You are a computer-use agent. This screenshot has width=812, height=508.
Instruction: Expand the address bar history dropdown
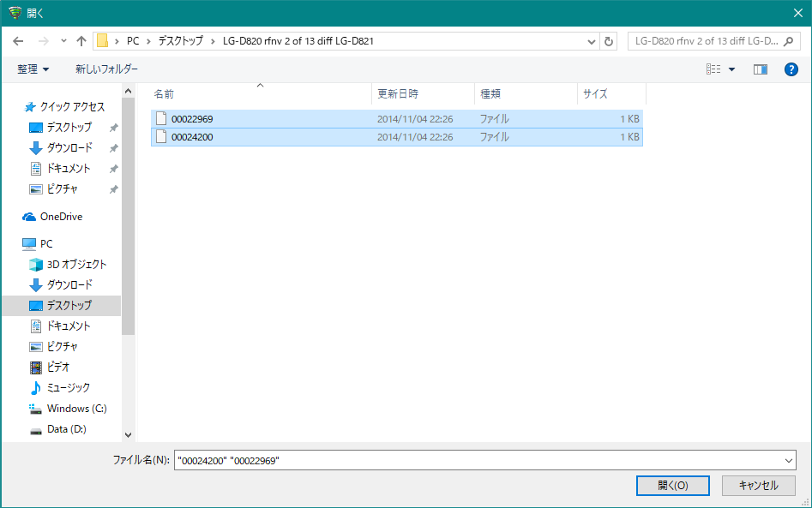592,41
